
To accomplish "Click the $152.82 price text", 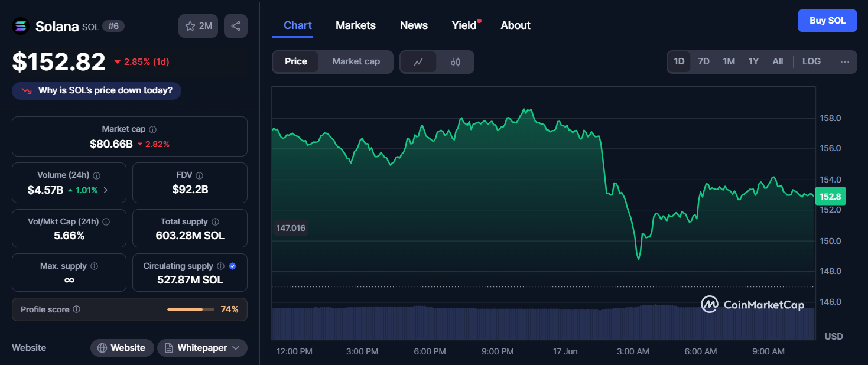I will pos(59,61).
